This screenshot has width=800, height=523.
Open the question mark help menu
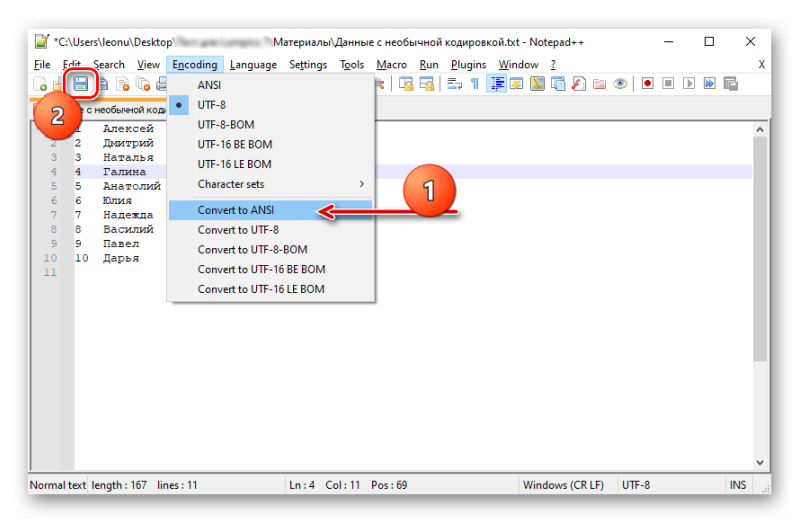click(x=553, y=65)
